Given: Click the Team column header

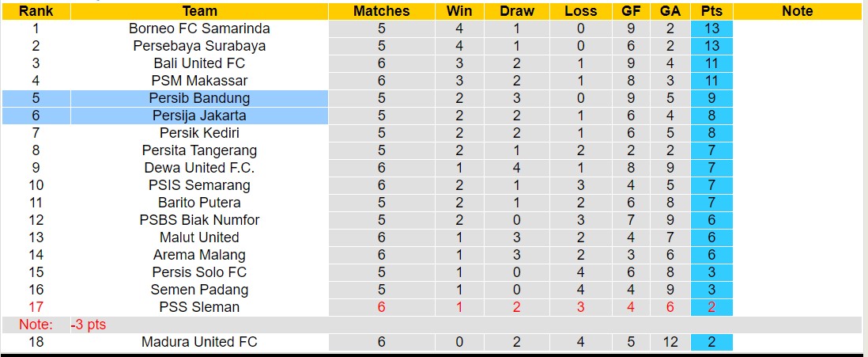Looking at the screenshot, I should [x=199, y=11].
